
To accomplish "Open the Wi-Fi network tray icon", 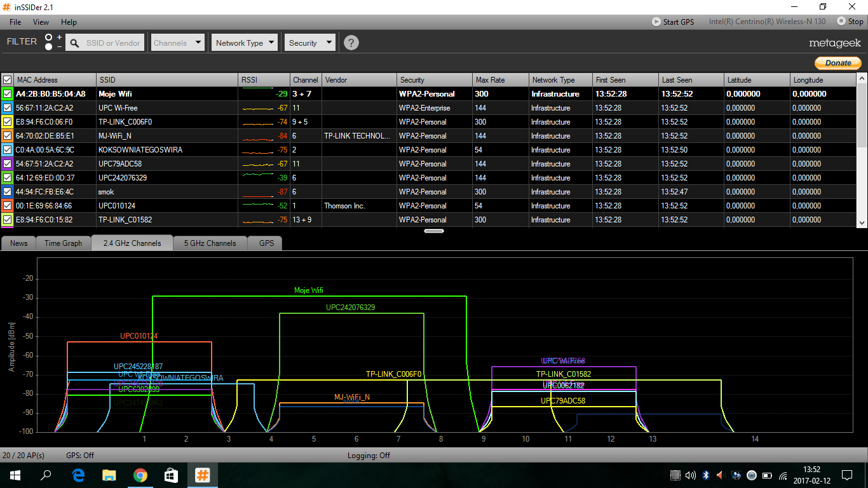I will pos(783,475).
